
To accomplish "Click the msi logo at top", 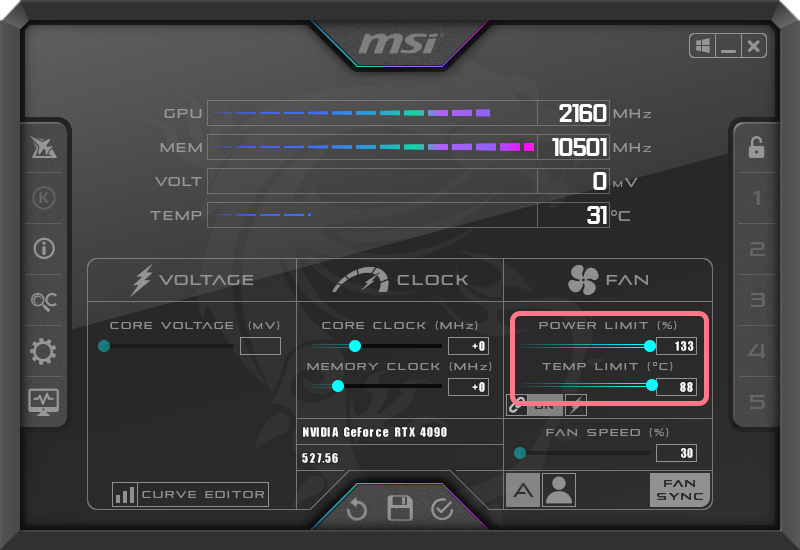I will point(399,44).
